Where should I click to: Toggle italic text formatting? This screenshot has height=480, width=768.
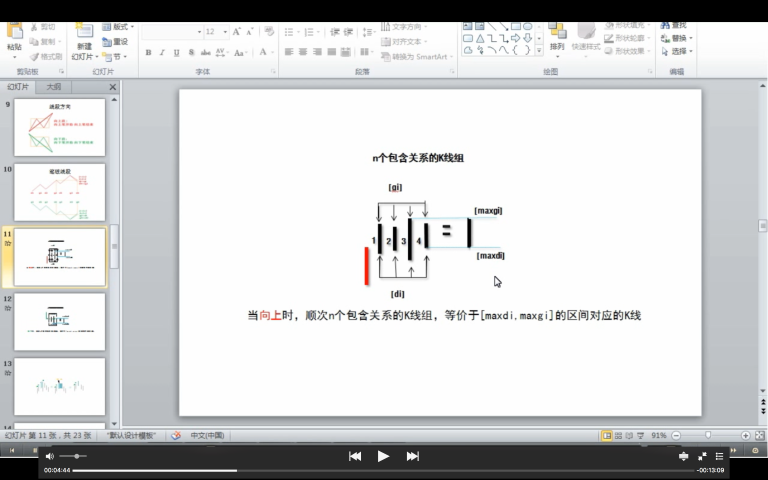point(162,53)
